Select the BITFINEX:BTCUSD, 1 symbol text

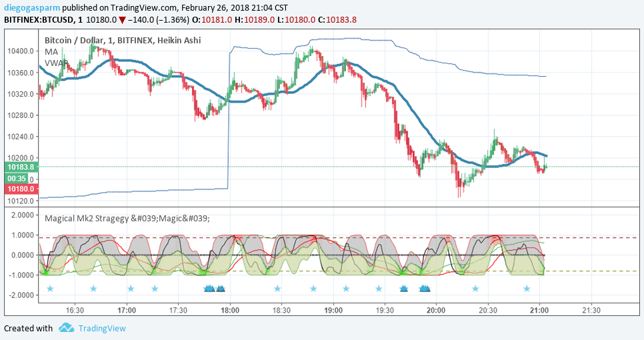tap(43, 20)
